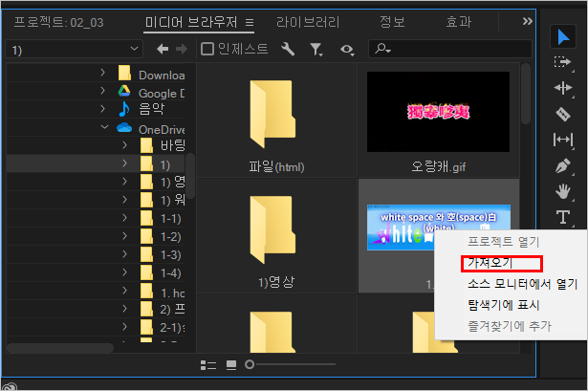Go forward with the right arrow
This screenshot has height=391, width=588.
(x=182, y=49)
